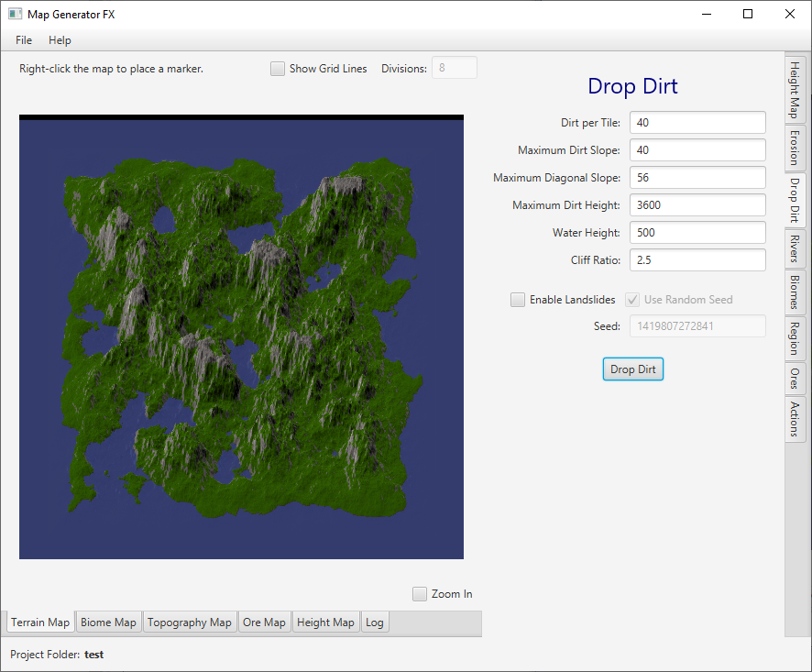The width and height of the screenshot is (812, 672).
Task: Open the Ores side tab
Action: click(795, 378)
